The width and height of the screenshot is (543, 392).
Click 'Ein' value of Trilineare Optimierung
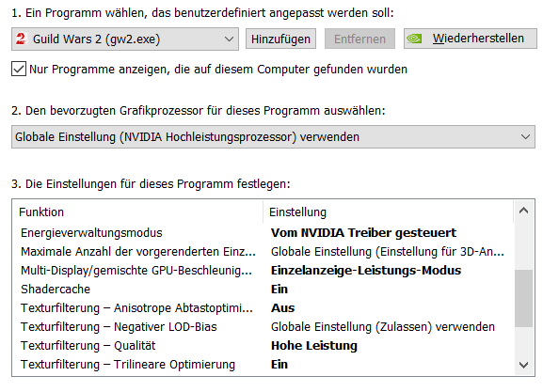click(x=279, y=365)
